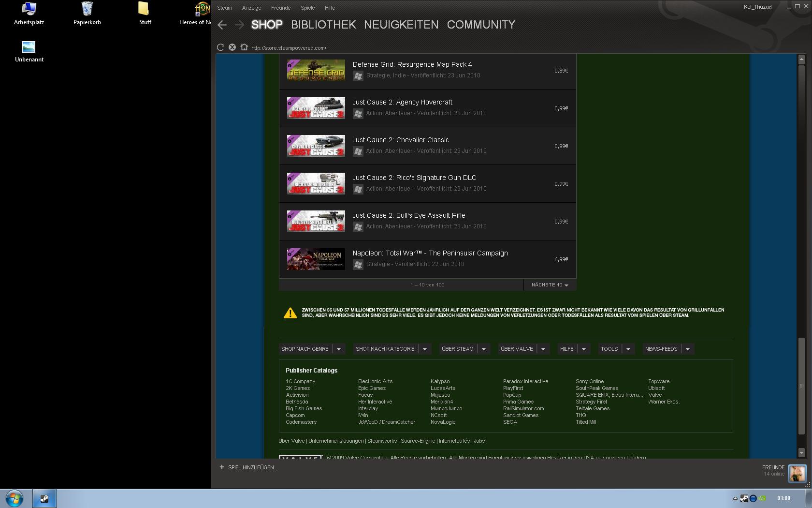Click the home icon in address bar
The image size is (812, 508).
pos(244,47)
